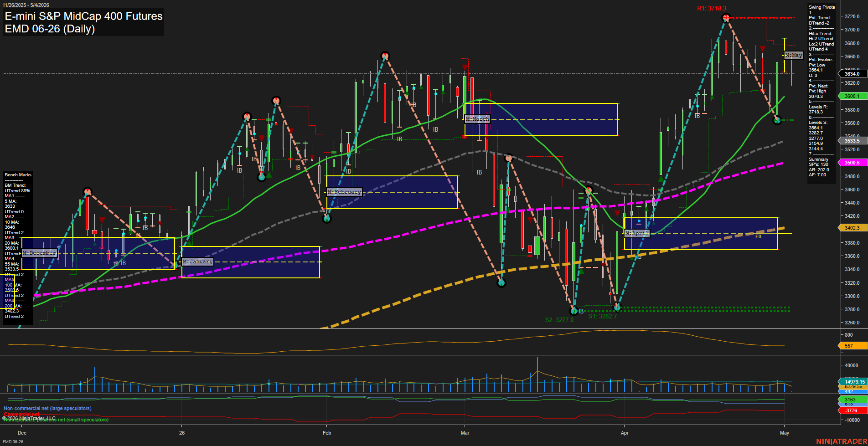Click the 3720.0 price axis label
This screenshot has height=446, width=868.
(852, 16)
